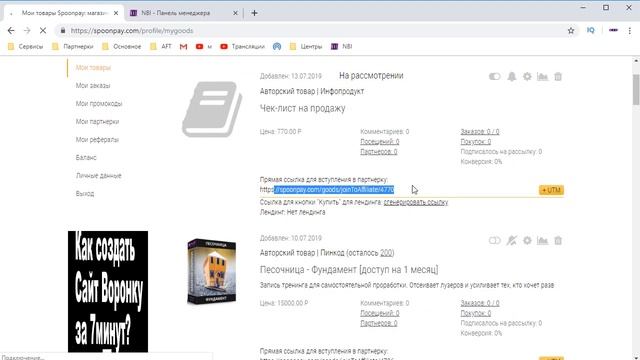Delete Чек-лист на продажу with trash icon
Viewport: 640px width, 360px height.
tap(558, 76)
